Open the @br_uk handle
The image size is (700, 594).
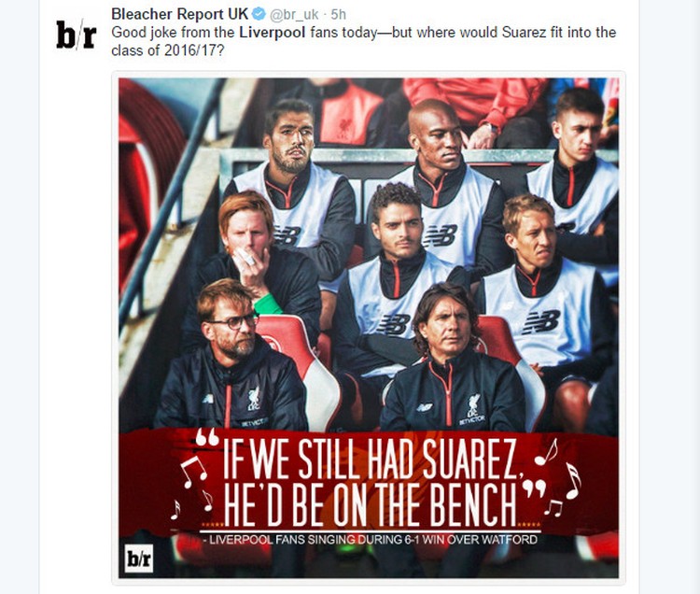click(x=294, y=15)
